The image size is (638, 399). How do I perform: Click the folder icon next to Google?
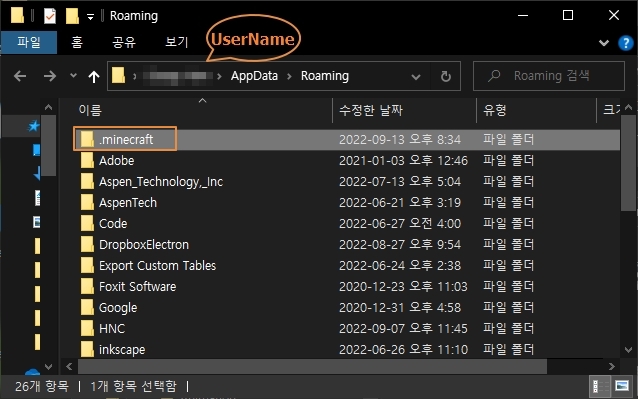point(87,308)
